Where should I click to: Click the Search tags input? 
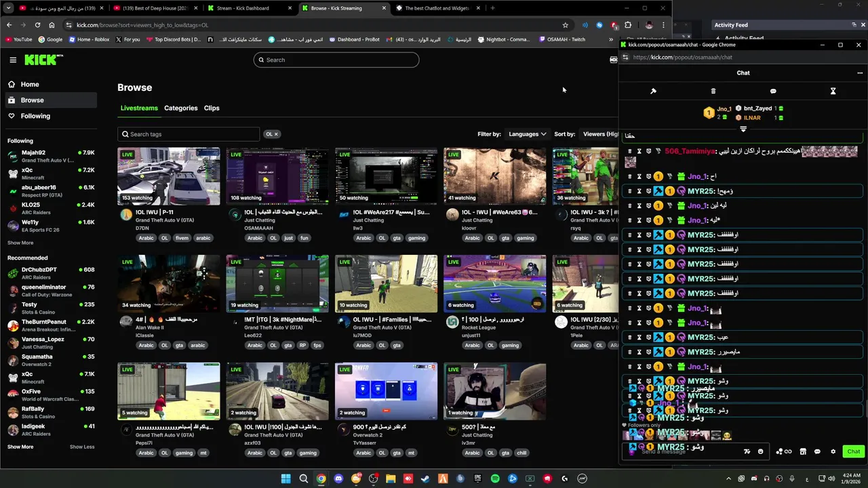click(189, 134)
